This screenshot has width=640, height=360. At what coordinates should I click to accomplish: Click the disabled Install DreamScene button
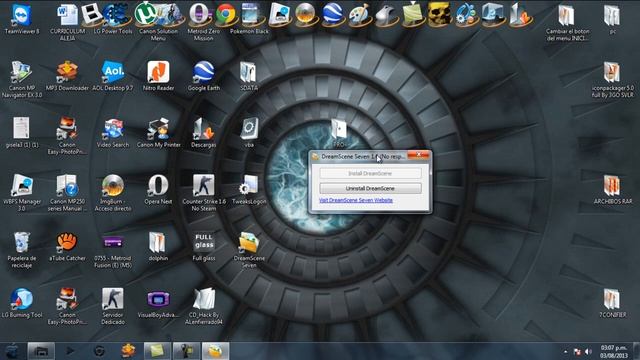coord(370,173)
